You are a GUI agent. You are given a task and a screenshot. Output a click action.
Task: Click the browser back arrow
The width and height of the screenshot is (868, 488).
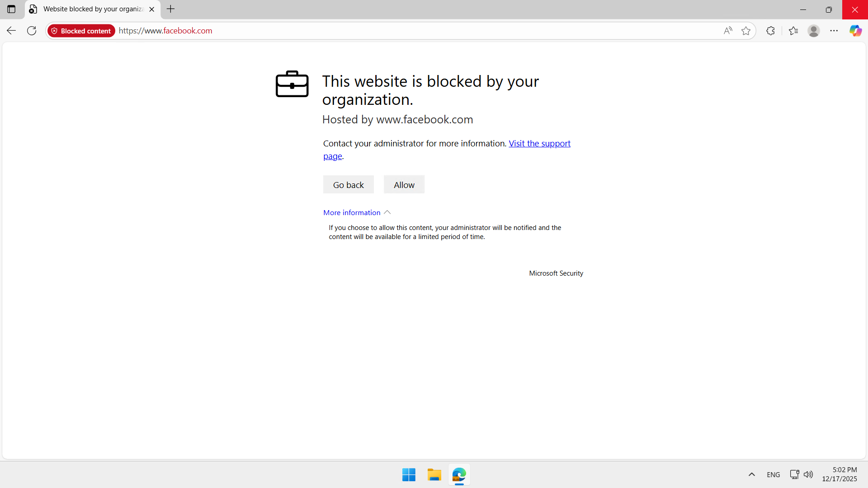pos(11,31)
